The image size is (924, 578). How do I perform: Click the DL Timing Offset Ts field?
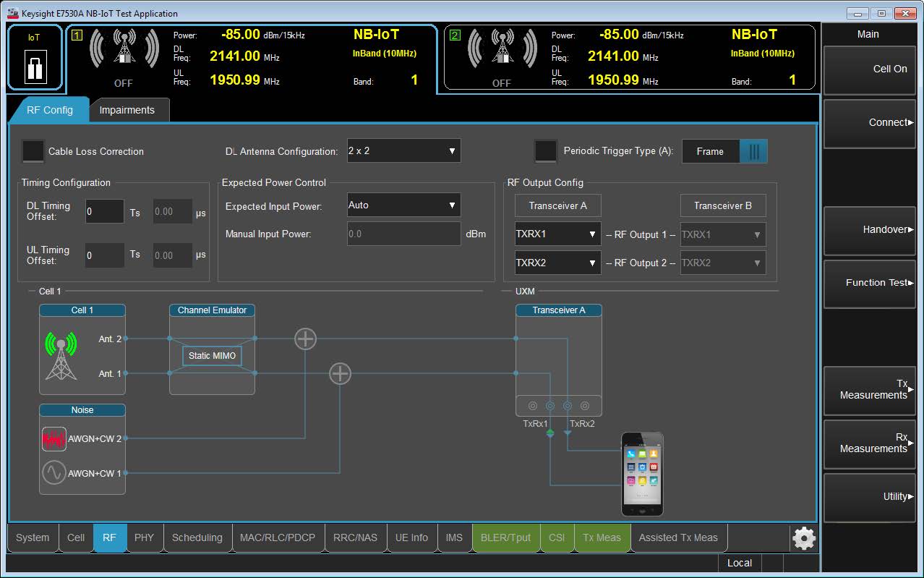[104, 212]
